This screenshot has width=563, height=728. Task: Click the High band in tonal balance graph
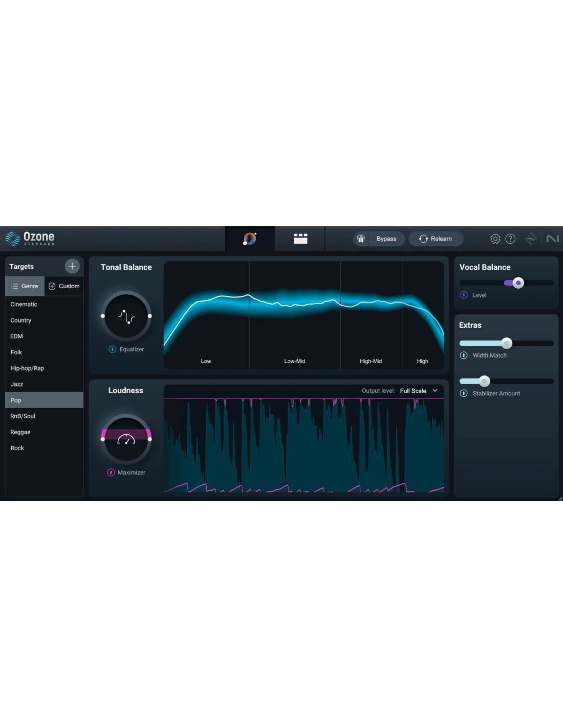coord(423,315)
